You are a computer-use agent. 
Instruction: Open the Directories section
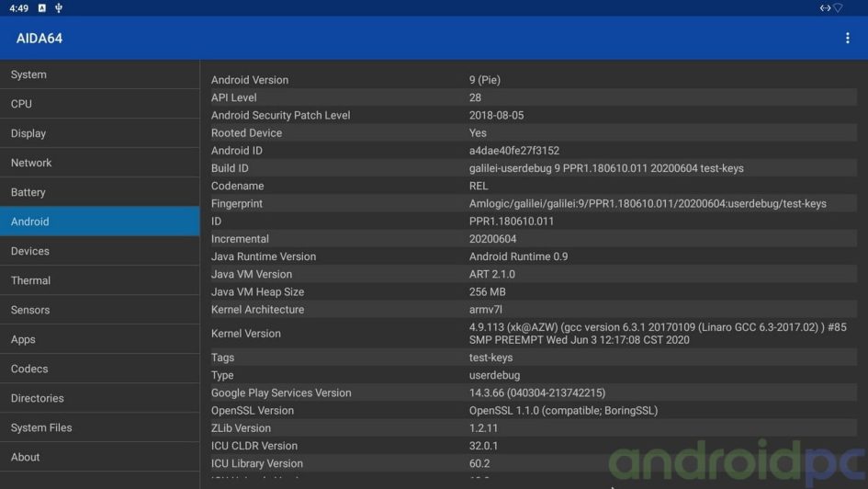99,398
